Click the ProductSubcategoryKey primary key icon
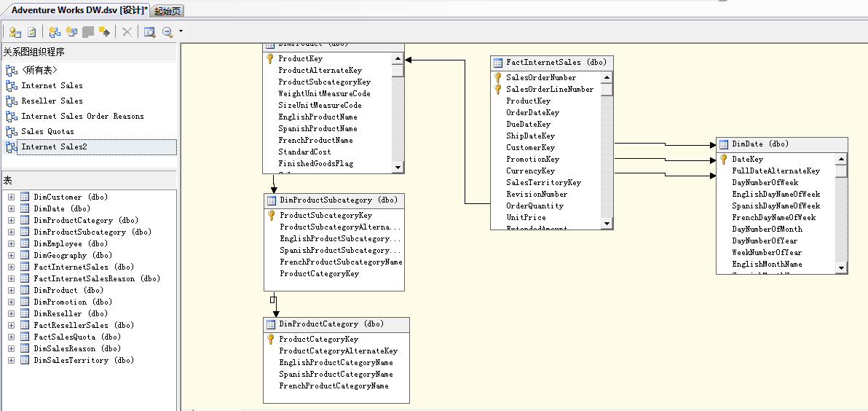This screenshot has height=411, width=868. (x=271, y=215)
